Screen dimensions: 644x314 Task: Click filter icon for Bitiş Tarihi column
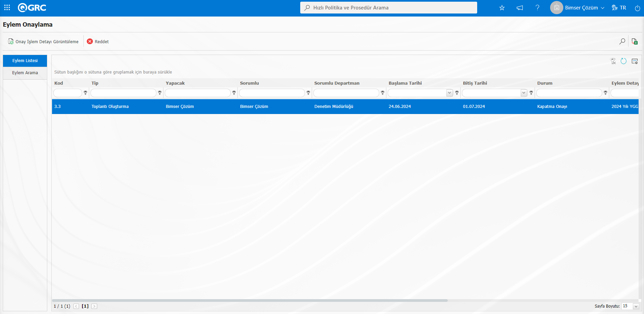pyautogui.click(x=531, y=93)
